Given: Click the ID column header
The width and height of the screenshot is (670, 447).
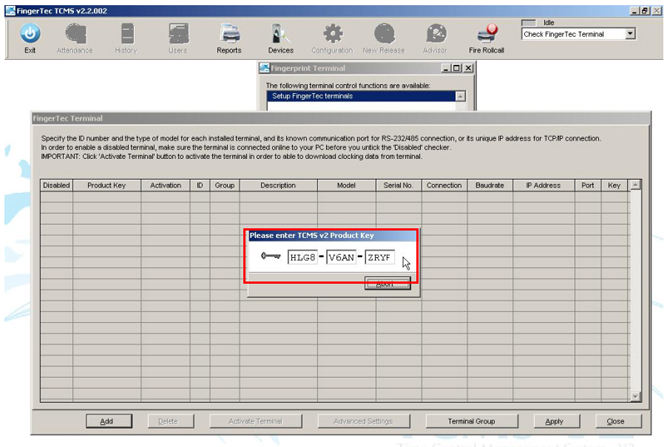Looking at the screenshot, I should [x=200, y=185].
